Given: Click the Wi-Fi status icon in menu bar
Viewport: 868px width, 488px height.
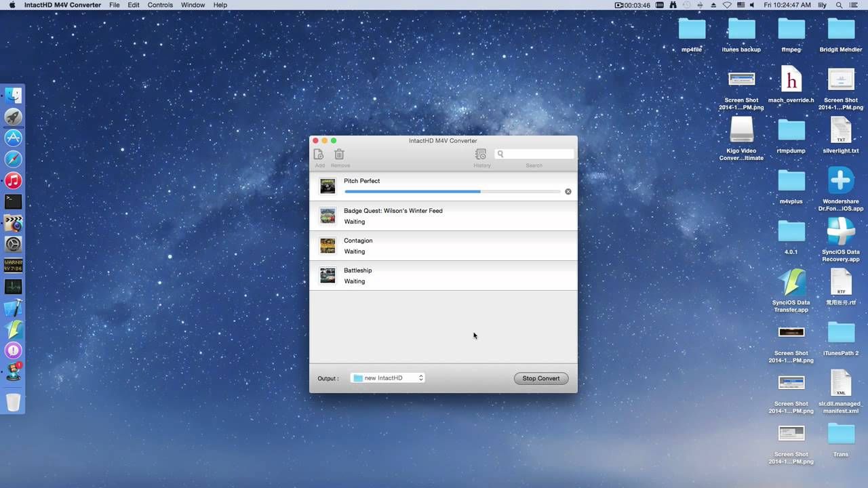Looking at the screenshot, I should point(727,5).
